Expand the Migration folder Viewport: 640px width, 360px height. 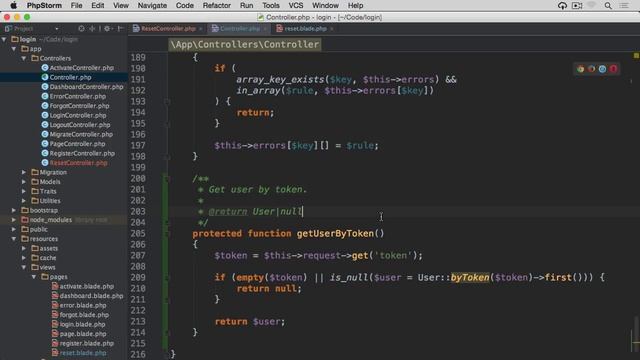pos(24,172)
